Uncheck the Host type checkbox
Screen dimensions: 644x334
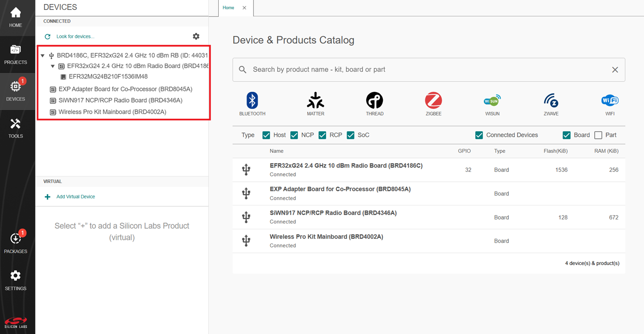click(x=267, y=135)
